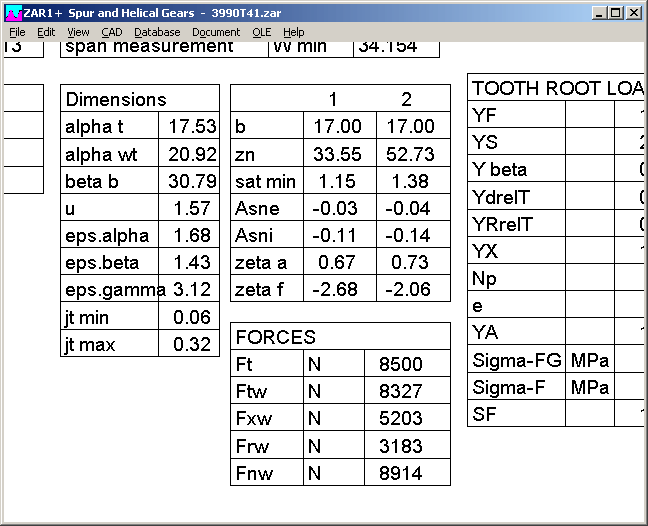Select the jt max value 0.32
The width and height of the screenshot is (648, 526).
[191, 344]
